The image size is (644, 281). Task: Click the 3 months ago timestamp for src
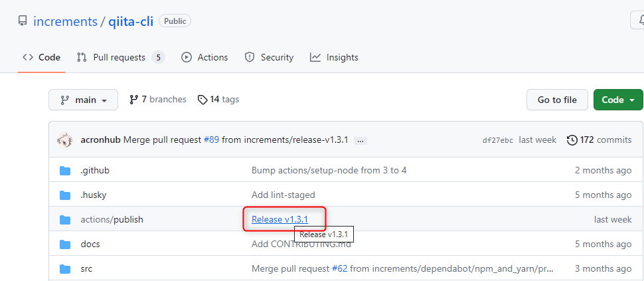click(x=604, y=269)
